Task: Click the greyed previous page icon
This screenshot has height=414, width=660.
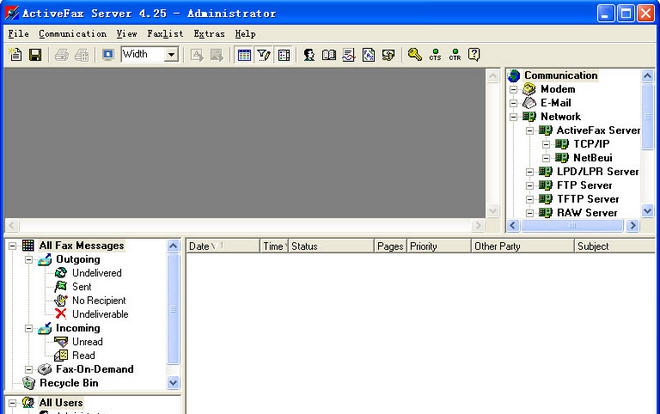Action: [x=197, y=55]
